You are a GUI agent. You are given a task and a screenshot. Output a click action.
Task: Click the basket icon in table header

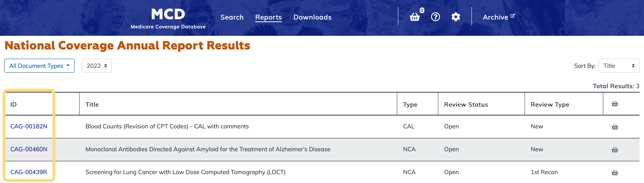[x=615, y=104]
